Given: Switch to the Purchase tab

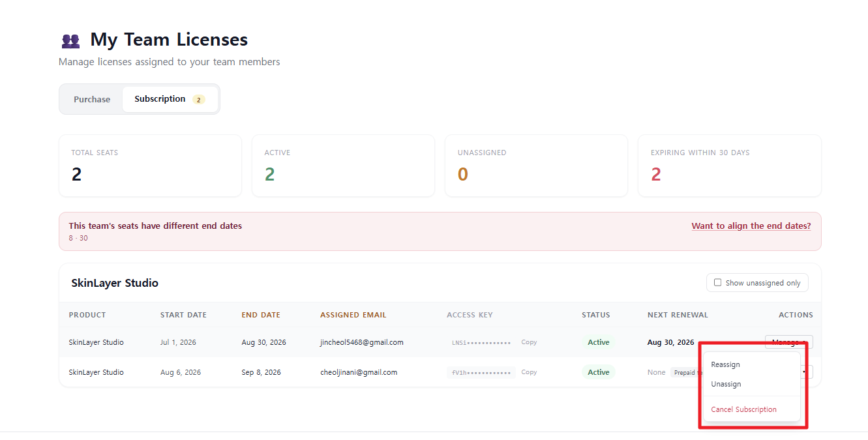Looking at the screenshot, I should coord(92,99).
